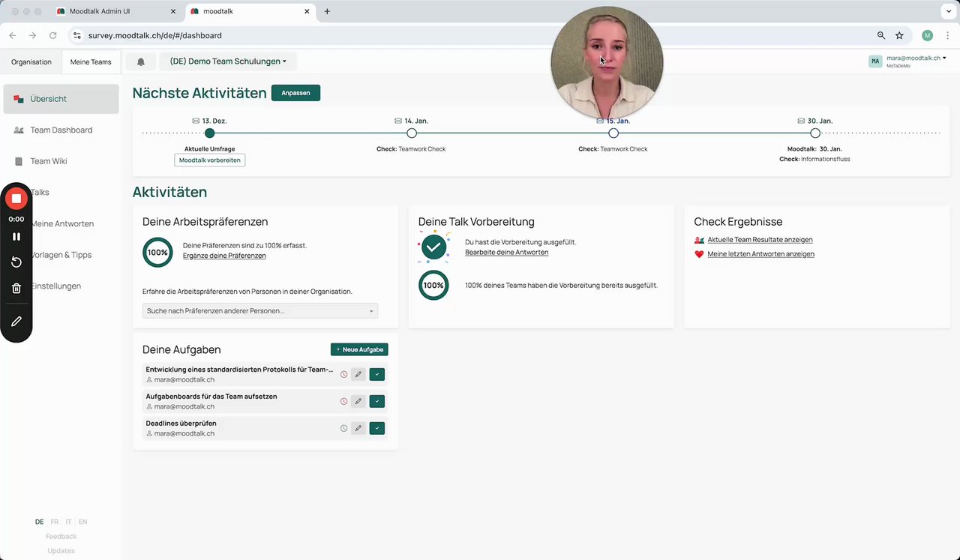Click clock icon for 'Entwicklung eines standardisierten' task

point(343,374)
